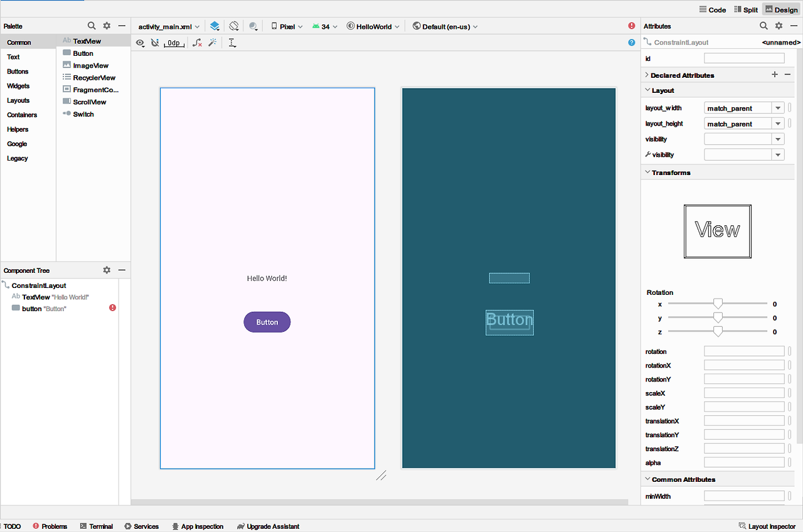The height and width of the screenshot is (532, 803).
Task: Collapse Transforms section
Action: point(647,173)
